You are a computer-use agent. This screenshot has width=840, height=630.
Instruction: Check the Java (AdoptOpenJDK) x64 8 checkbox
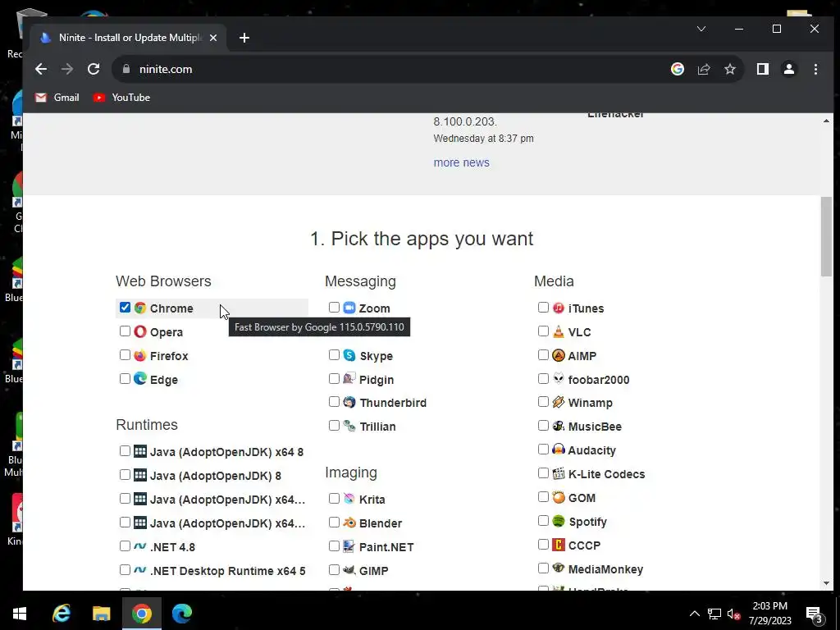pos(125,450)
